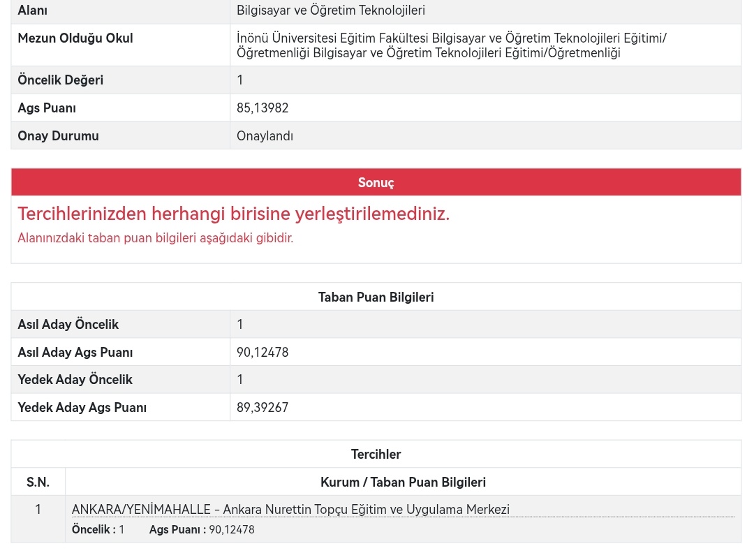Click the 'Mezun Olduğu Okul' label

(x=75, y=38)
